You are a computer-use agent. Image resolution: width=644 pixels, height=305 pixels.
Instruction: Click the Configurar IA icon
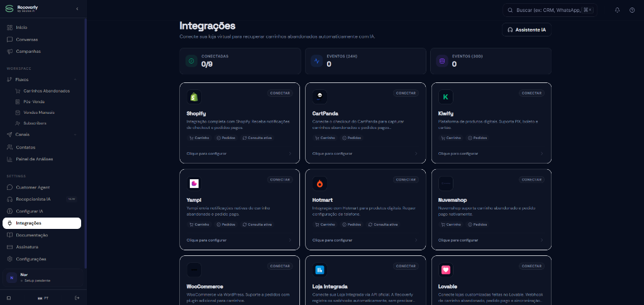tap(10, 211)
